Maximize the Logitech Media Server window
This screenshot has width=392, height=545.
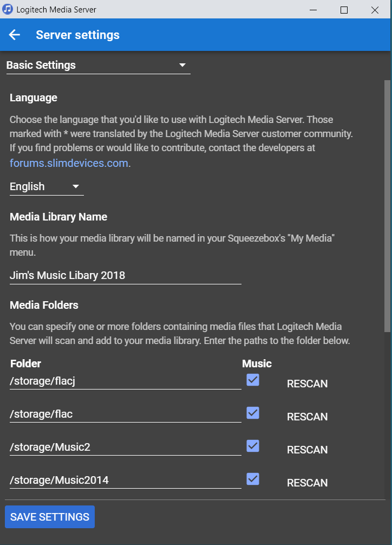coord(344,10)
